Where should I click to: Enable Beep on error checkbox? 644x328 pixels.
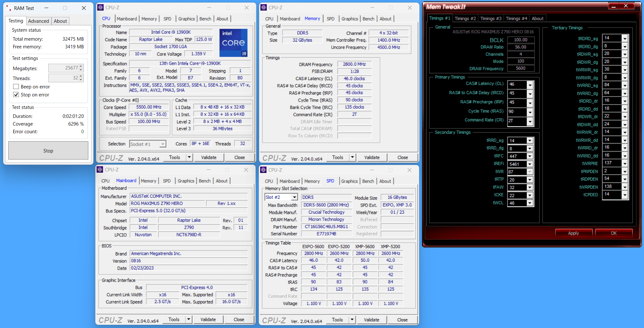(16, 87)
